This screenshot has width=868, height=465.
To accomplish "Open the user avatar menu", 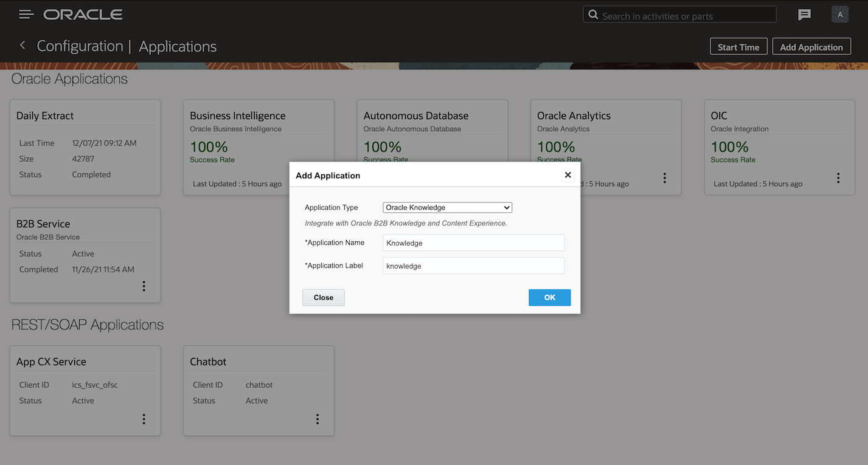I will point(839,15).
